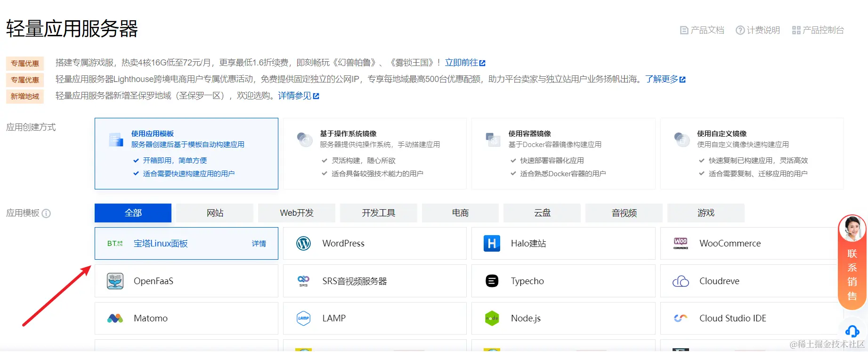
Task: Click the 联系销售 floating button
Action: [852, 262]
